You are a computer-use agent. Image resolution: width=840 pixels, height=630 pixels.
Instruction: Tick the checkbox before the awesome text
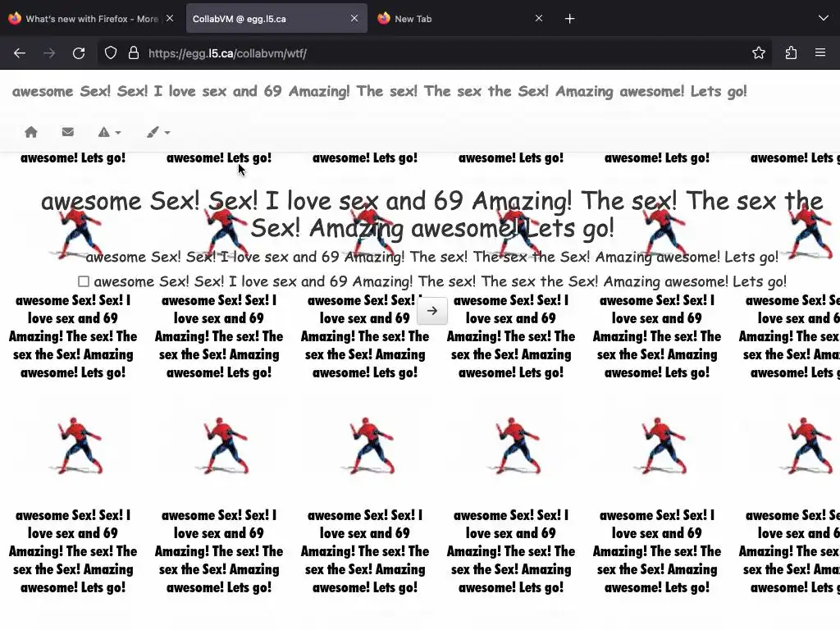84,281
